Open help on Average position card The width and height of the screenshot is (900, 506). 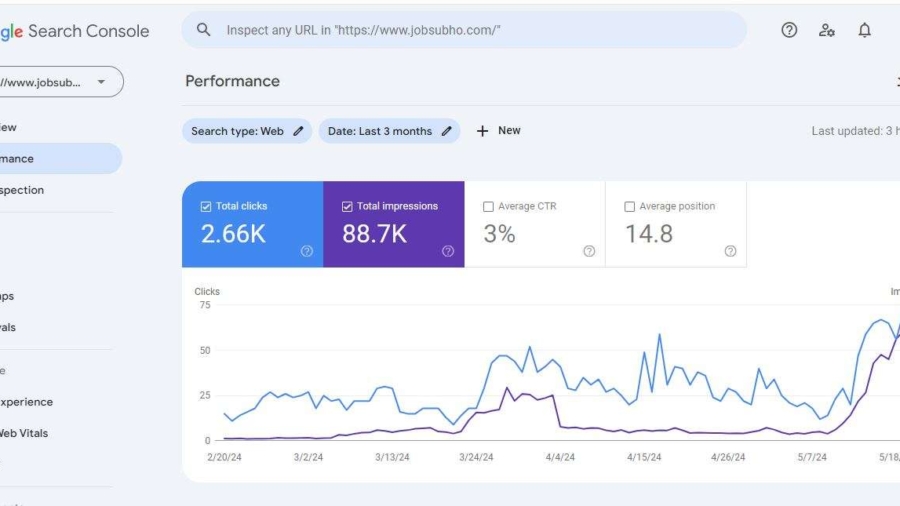coord(730,251)
